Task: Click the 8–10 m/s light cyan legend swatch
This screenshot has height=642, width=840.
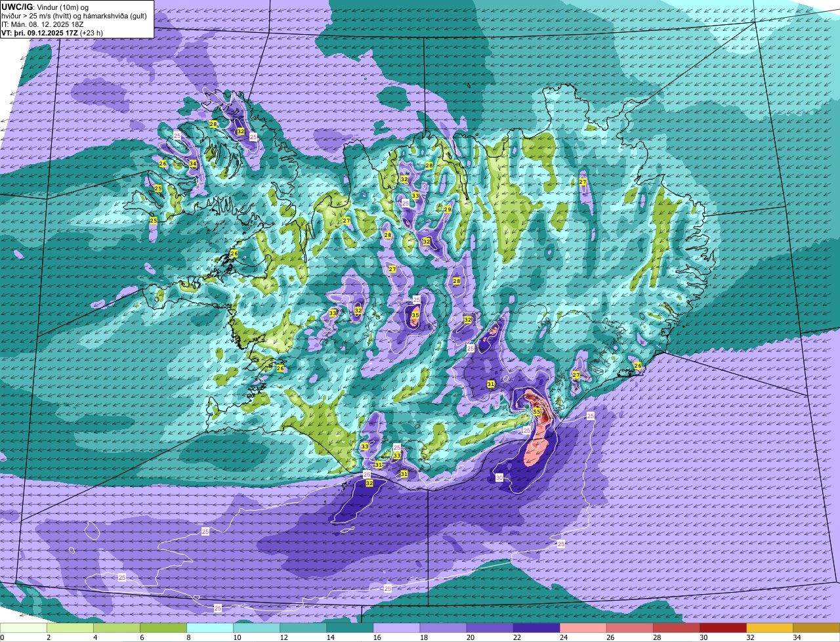Action: tap(210, 628)
